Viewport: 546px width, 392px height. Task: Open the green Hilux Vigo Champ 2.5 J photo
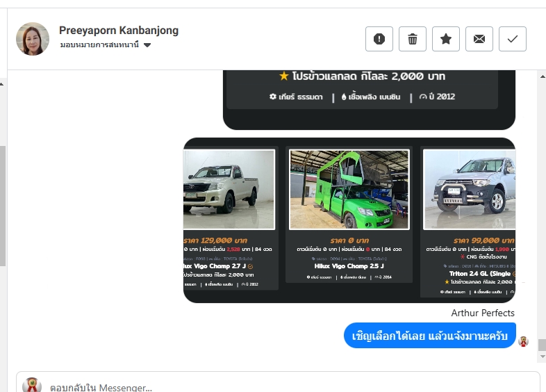349,190
